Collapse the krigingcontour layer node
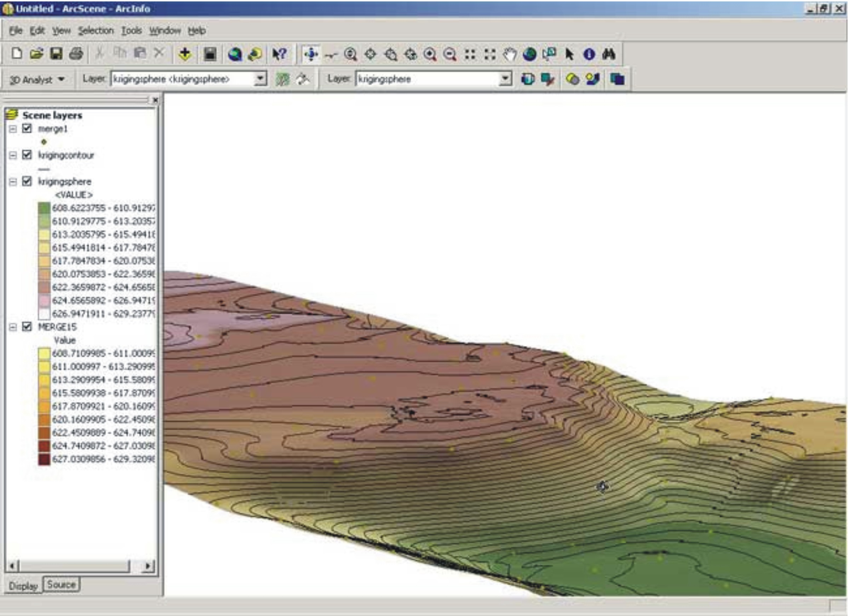Viewport: 849px width, 616px height. tap(13, 155)
